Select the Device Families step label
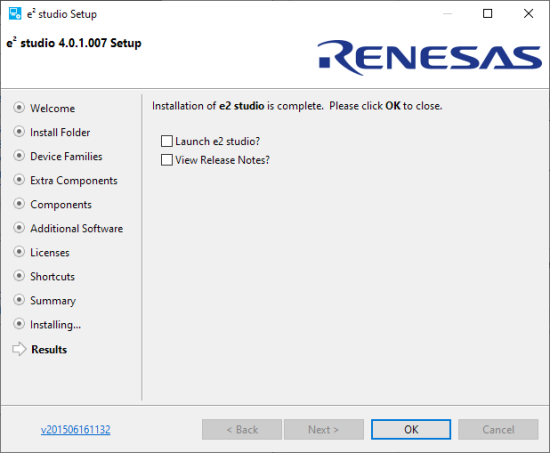550x453 pixels. (x=66, y=156)
